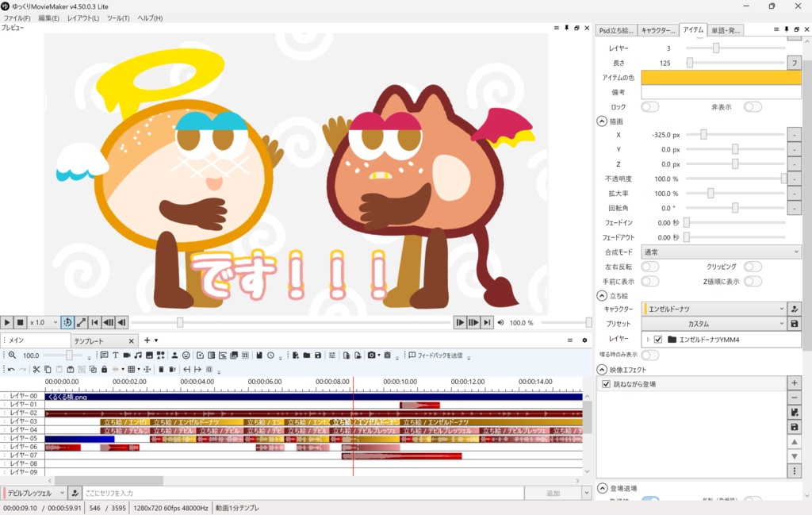Open the レイアウト(L) menu
Viewport: 812px width, 515px height.
tap(82, 18)
